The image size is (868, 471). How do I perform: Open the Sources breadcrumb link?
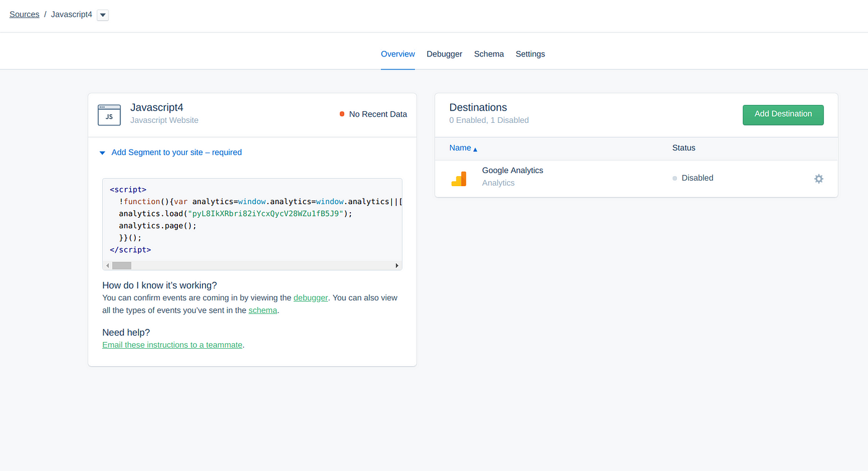(x=24, y=14)
